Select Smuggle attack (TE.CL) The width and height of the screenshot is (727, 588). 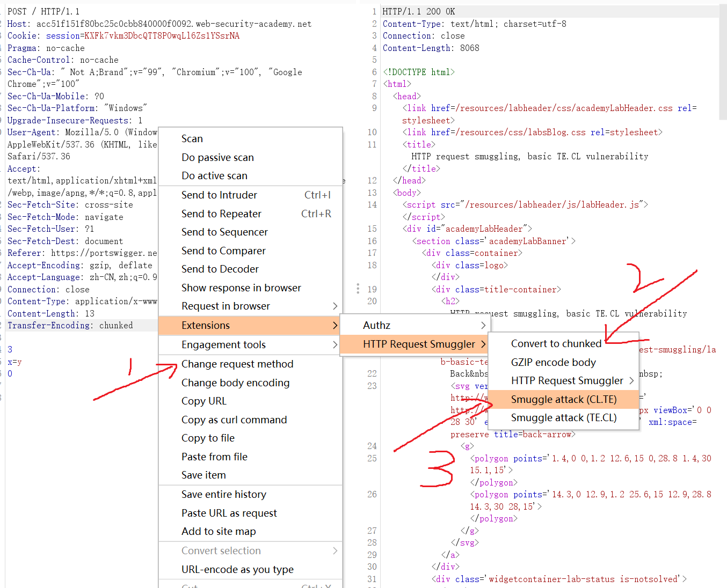[x=564, y=417]
